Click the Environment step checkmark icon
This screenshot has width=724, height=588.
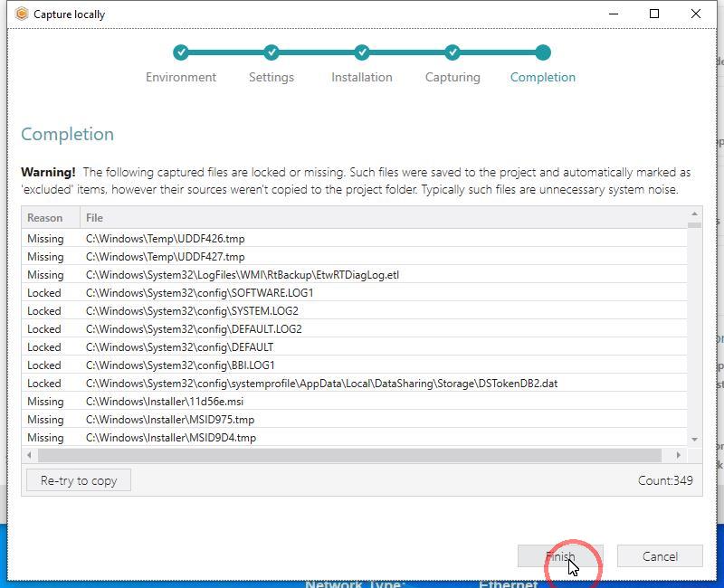pos(181,52)
